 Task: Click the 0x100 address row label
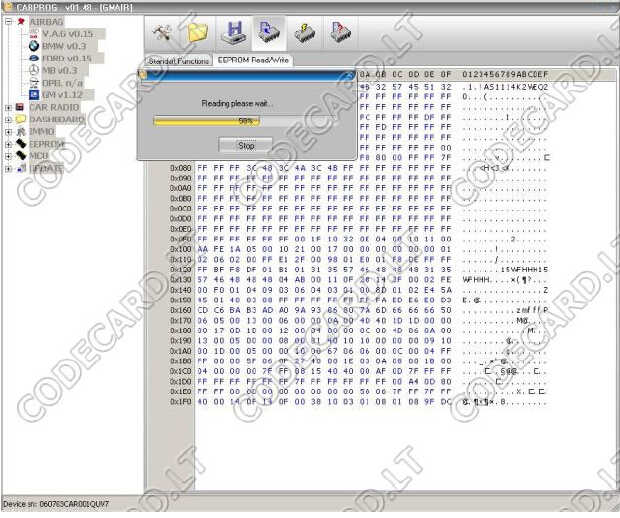click(181, 249)
